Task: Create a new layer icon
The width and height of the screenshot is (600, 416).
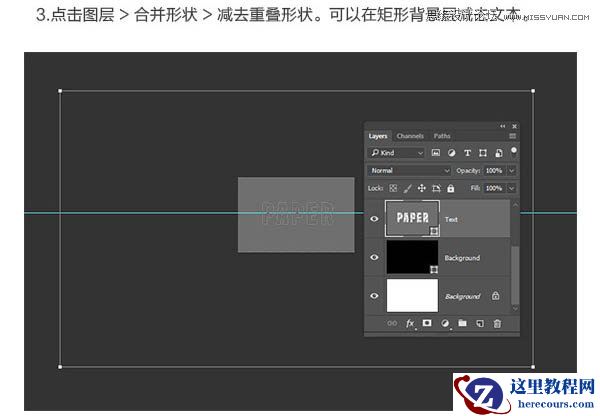Action: pos(480,324)
